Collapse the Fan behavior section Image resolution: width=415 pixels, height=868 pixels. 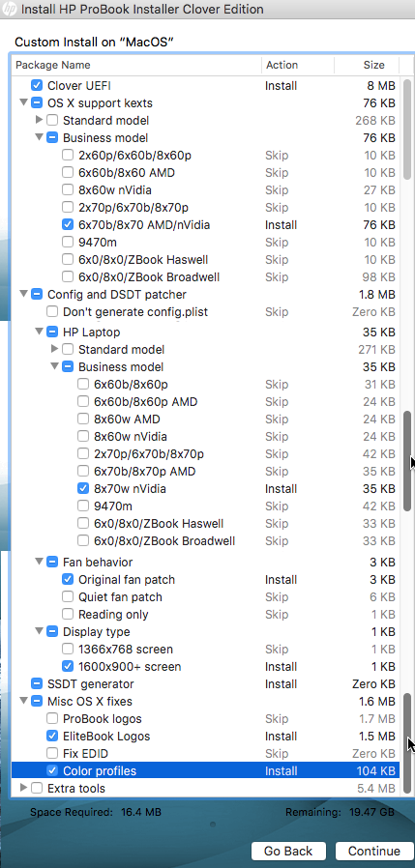(39, 562)
